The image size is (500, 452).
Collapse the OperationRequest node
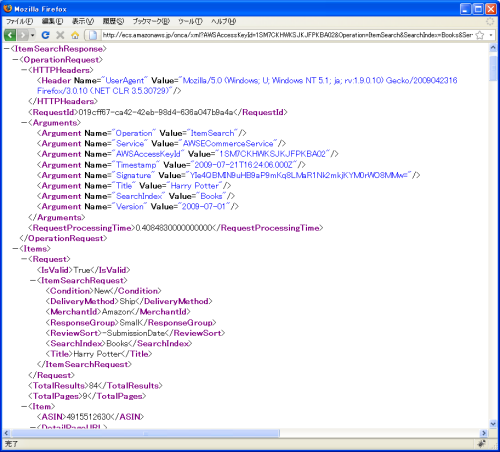15,60
